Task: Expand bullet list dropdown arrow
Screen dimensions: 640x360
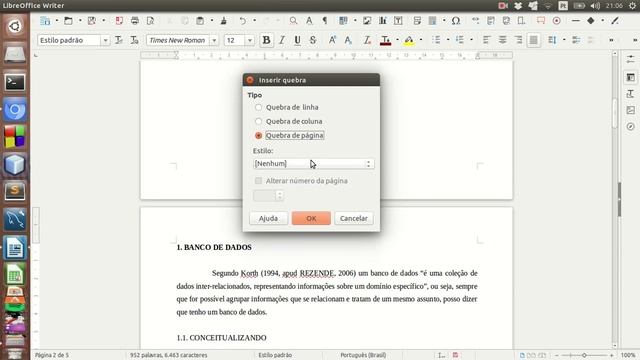Action: pos(448,40)
